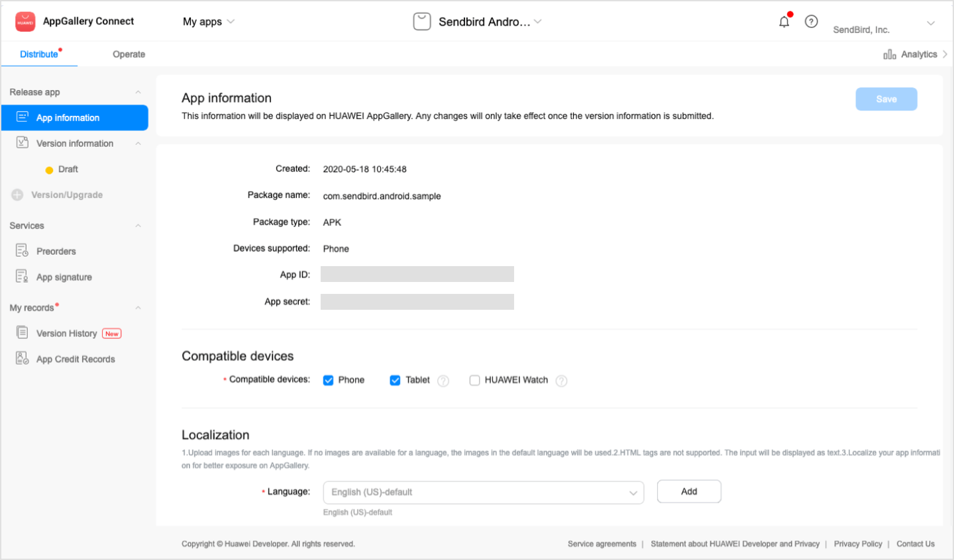This screenshot has width=954, height=560.
Task: Switch to the Distribute tab
Action: [39, 54]
